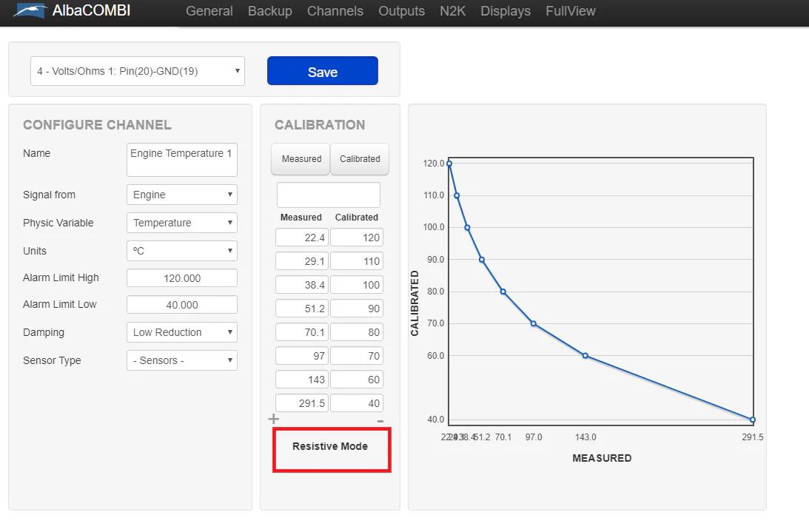Click the AlbaCOMBI bird logo

pyautogui.click(x=30, y=11)
